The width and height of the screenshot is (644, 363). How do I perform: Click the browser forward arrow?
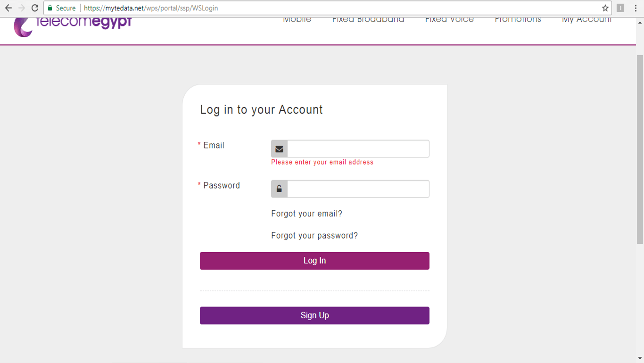click(22, 8)
